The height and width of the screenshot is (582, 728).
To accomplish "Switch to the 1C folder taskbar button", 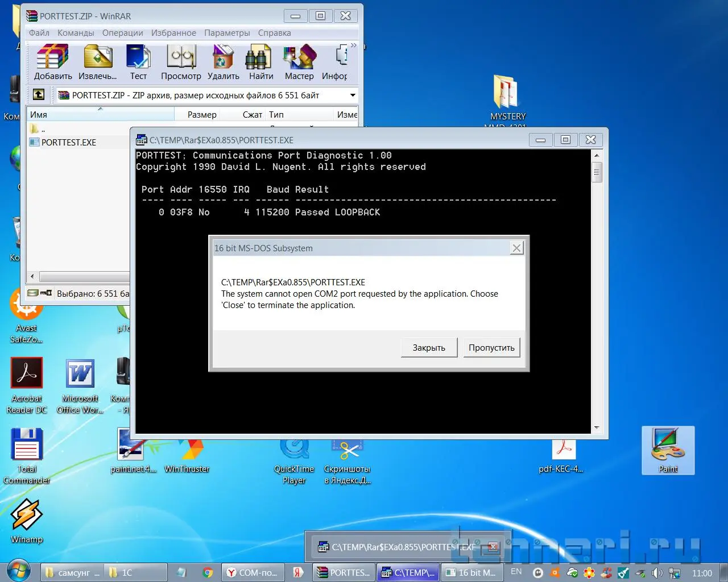I will [x=136, y=572].
